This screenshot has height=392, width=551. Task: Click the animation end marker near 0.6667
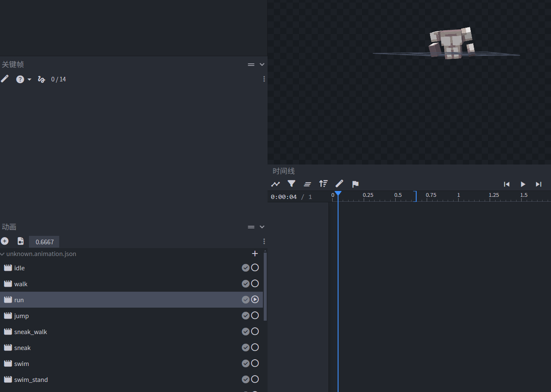click(x=416, y=196)
